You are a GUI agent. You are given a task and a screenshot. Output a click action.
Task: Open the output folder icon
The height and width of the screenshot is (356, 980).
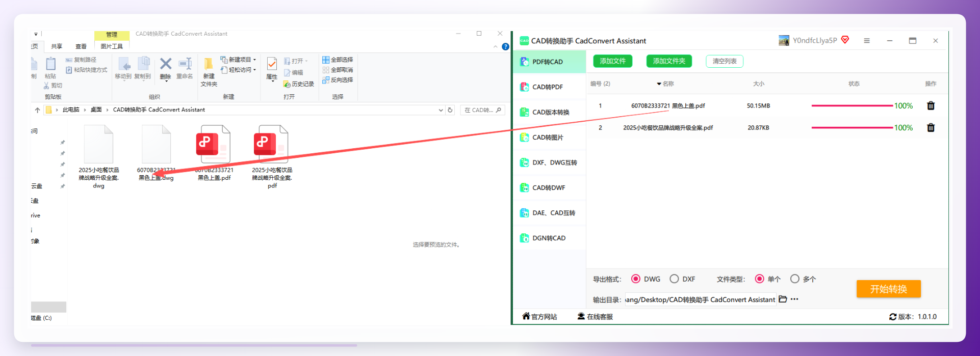coord(783,299)
